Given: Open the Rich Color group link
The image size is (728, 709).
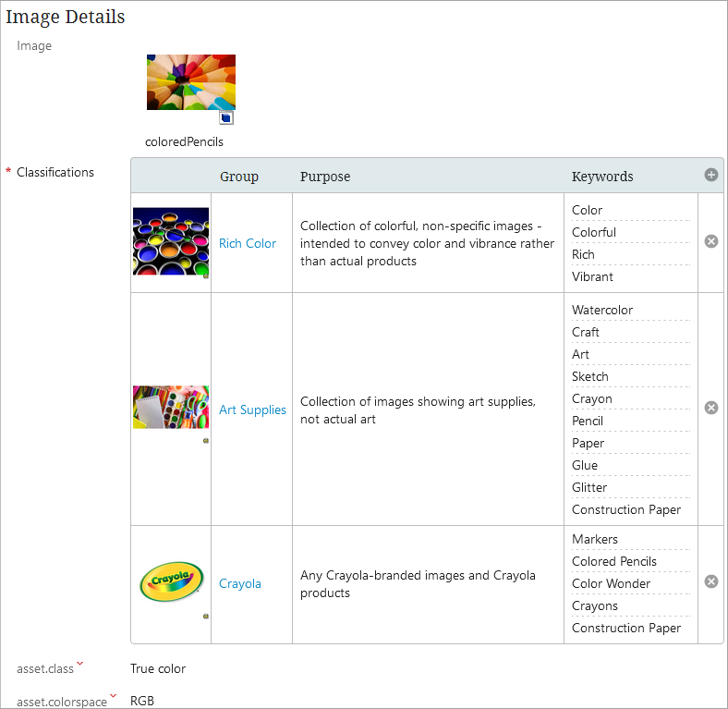Looking at the screenshot, I should coord(248,243).
